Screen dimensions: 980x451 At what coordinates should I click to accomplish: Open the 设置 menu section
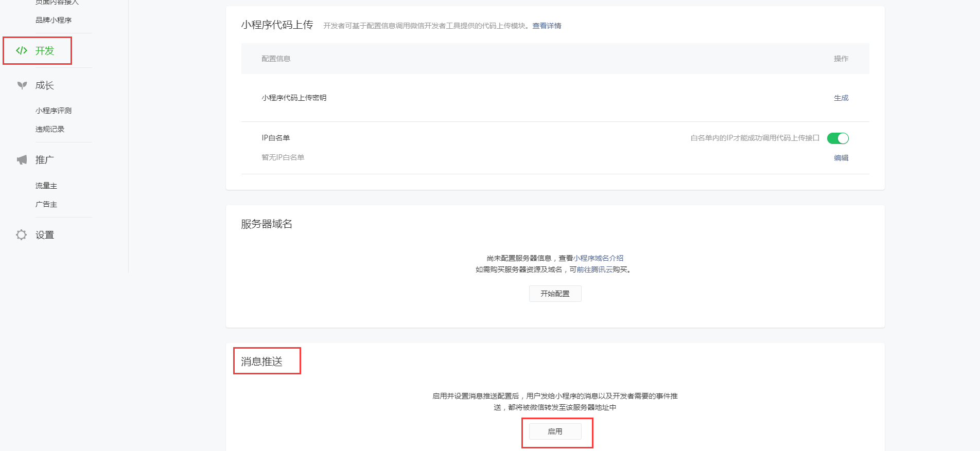pyautogui.click(x=45, y=235)
